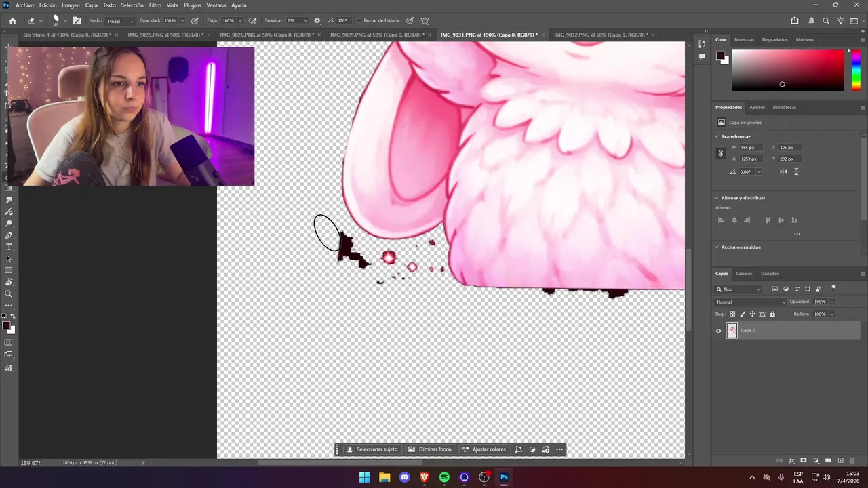868x488 pixels.
Task: Swap foreground and background colors
Action: click(x=13, y=317)
